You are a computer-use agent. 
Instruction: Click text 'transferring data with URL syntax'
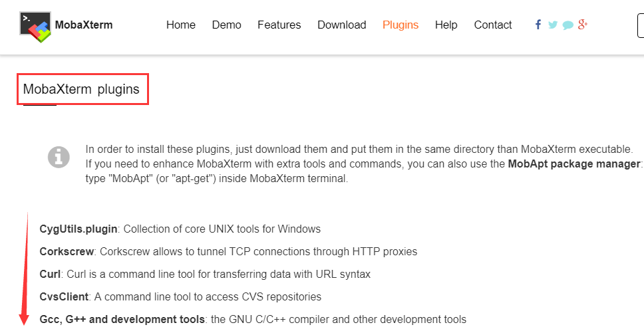[x=291, y=275]
